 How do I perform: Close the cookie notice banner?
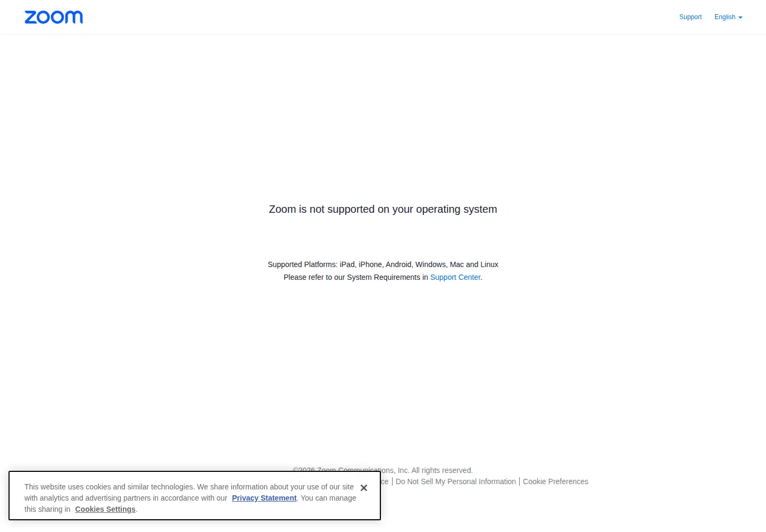pos(364,488)
